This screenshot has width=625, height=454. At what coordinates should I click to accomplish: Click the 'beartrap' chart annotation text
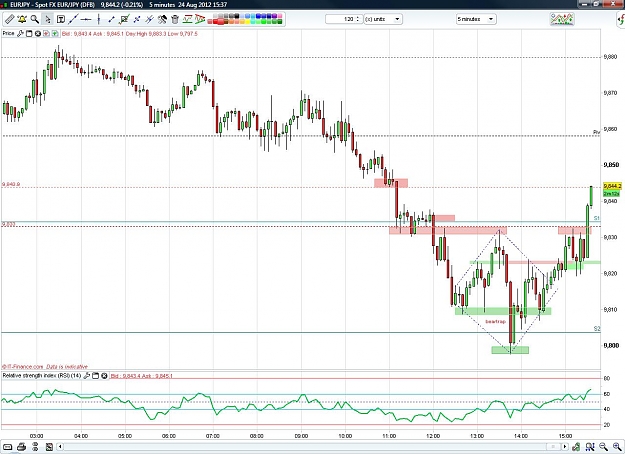(495, 321)
